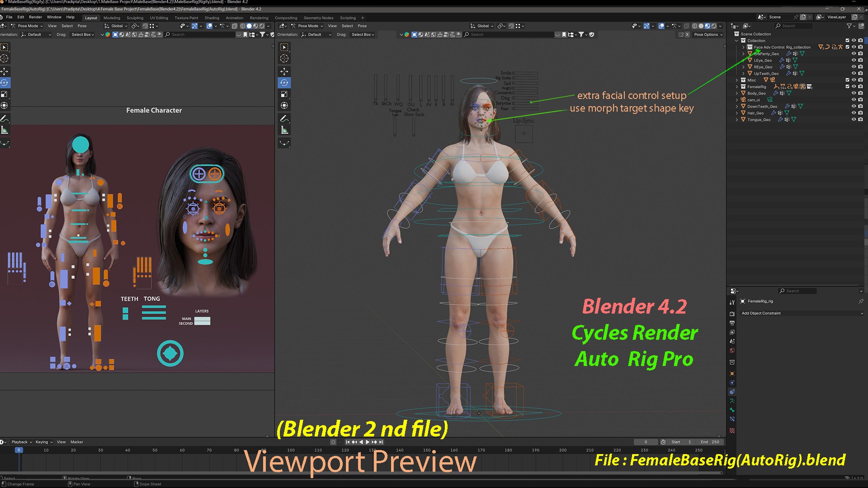Select the Cursor tool in right viewport
The height and width of the screenshot is (488, 868).
coord(284,58)
